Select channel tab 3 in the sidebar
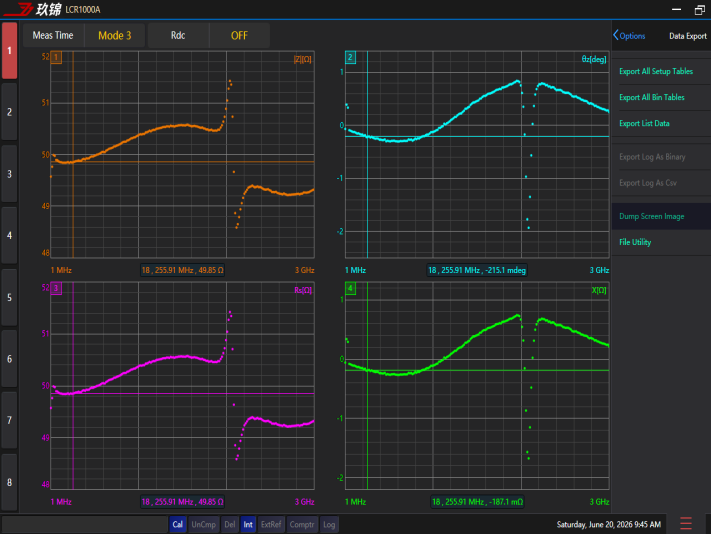 pos(10,174)
